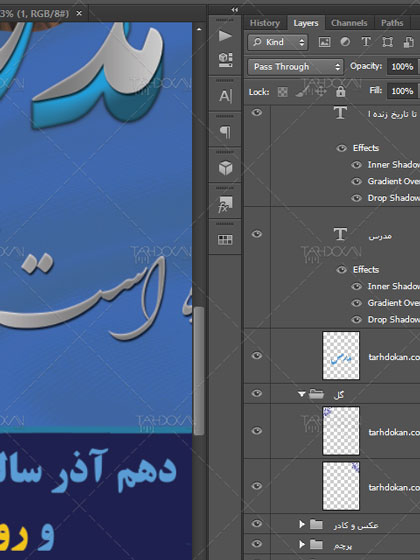Hide the 'تا تاریخ زنده' text layer
Screen dimensions: 420x560
point(257,113)
